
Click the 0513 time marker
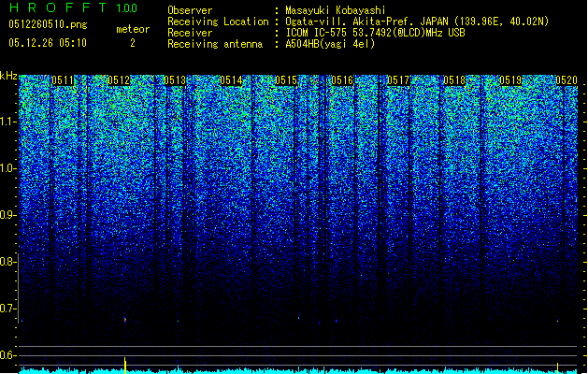click(x=175, y=80)
